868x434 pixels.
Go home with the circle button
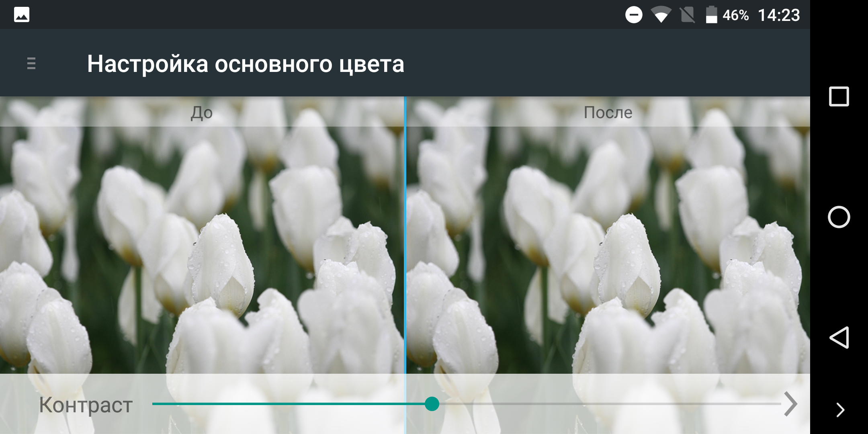839,217
